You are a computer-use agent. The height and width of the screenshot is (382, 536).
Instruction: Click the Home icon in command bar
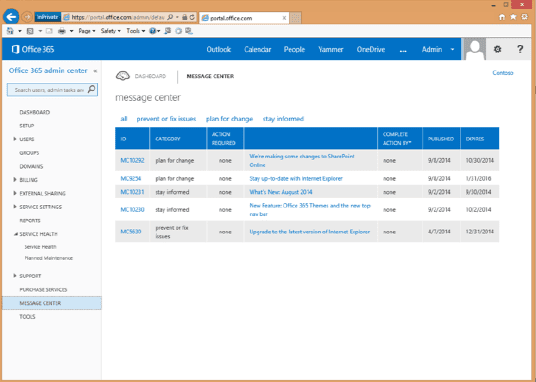click(10, 31)
